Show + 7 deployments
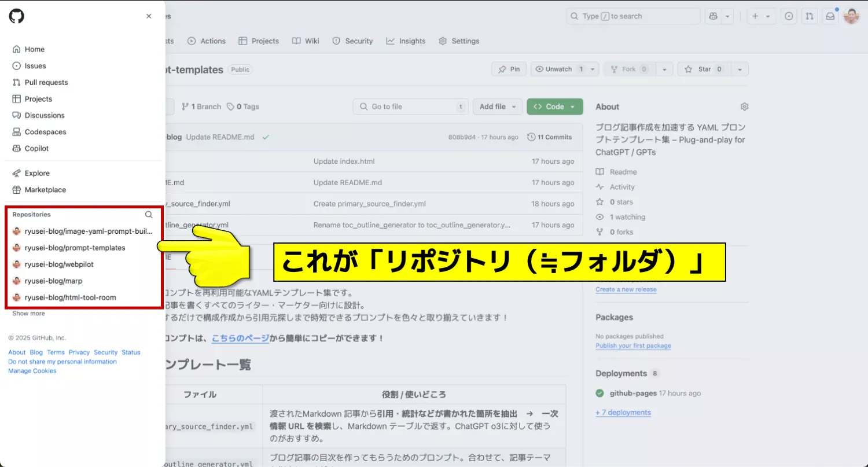The width and height of the screenshot is (868, 467). tap(623, 413)
